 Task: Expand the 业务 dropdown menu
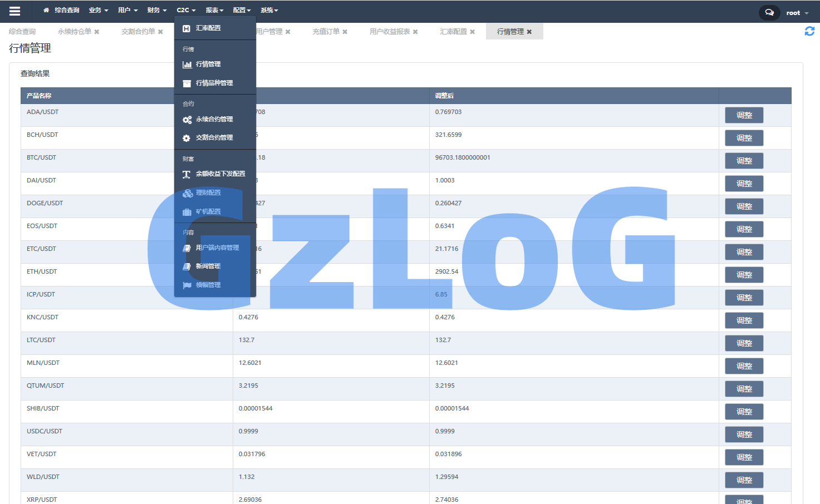[99, 11]
